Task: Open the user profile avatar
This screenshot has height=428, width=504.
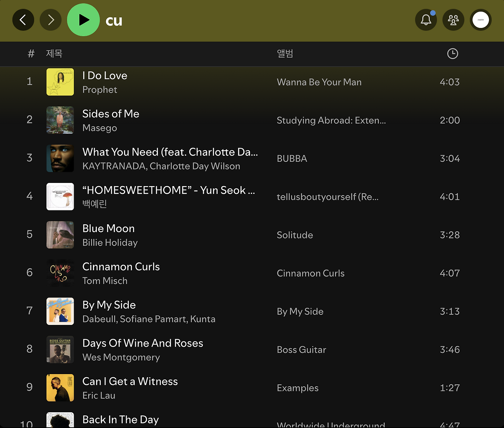Action: [481, 20]
